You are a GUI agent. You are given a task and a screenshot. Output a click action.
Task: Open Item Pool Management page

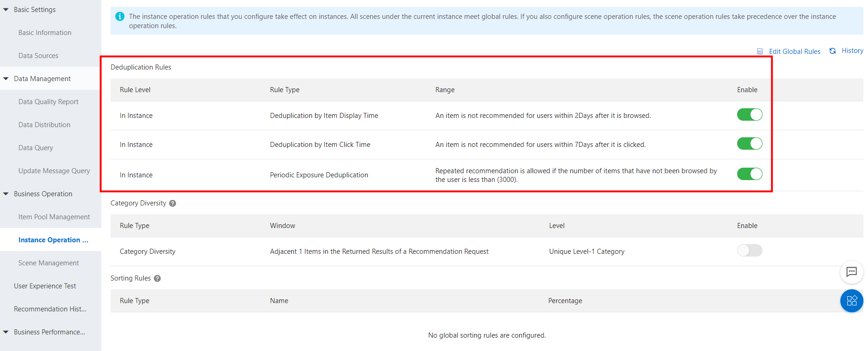click(x=54, y=217)
